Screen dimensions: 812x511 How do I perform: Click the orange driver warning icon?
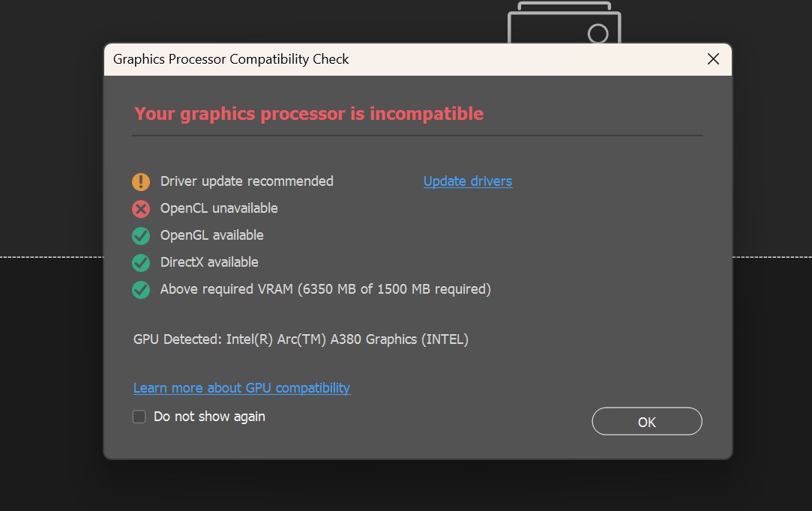click(141, 182)
